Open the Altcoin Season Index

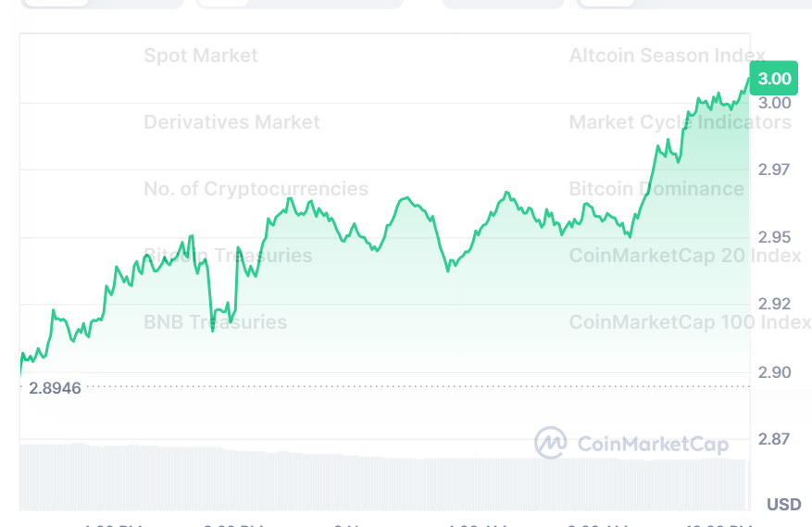click(x=667, y=56)
